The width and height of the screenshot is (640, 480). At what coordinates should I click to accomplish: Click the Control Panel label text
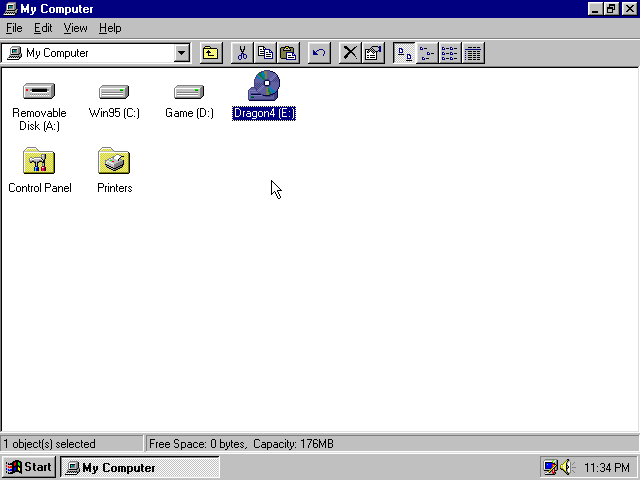click(x=40, y=188)
